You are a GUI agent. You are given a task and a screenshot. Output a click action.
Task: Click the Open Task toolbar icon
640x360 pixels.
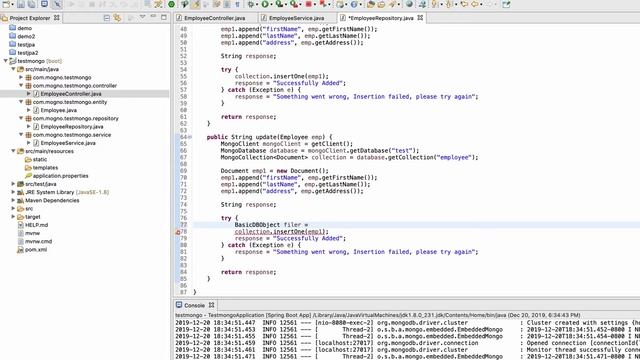tap(381, 4)
